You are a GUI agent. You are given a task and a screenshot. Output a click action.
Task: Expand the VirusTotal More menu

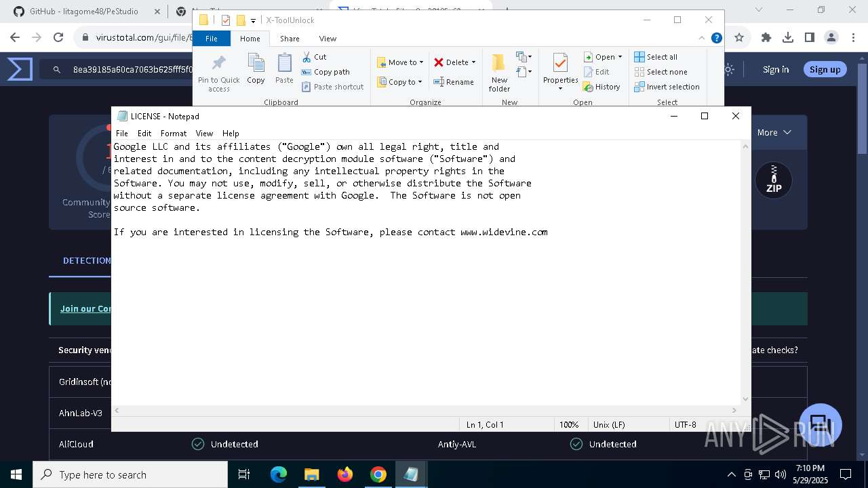(774, 132)
